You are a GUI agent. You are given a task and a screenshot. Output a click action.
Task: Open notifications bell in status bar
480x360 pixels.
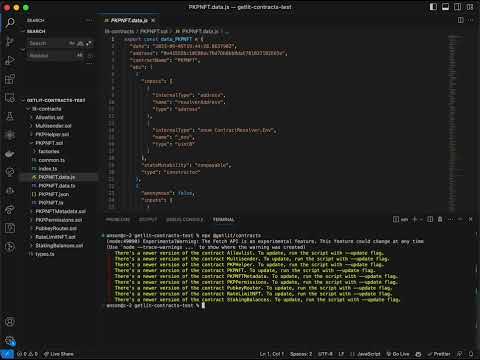click(471, 354)
